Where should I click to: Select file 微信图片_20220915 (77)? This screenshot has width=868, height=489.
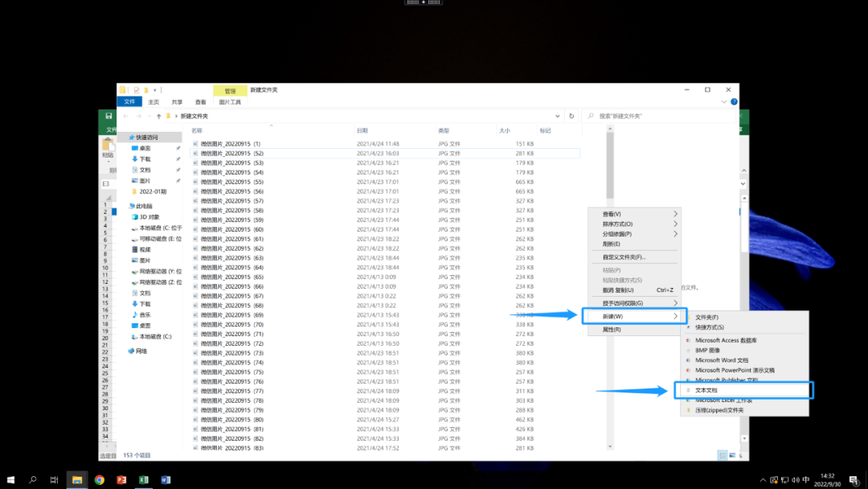point(232,391)
